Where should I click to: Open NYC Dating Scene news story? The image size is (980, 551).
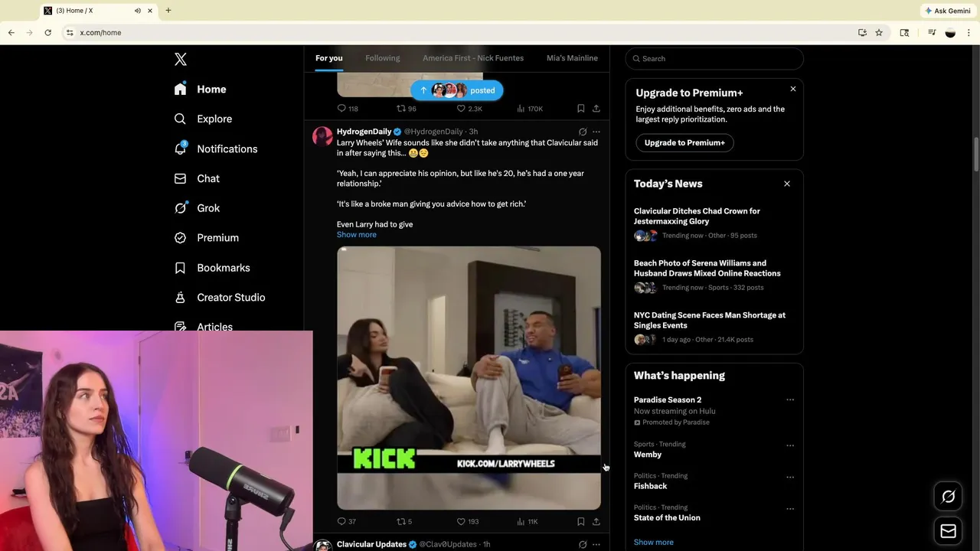709,320
